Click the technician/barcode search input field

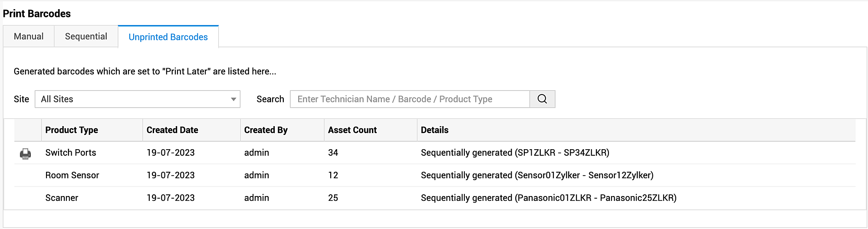[410, 99]
